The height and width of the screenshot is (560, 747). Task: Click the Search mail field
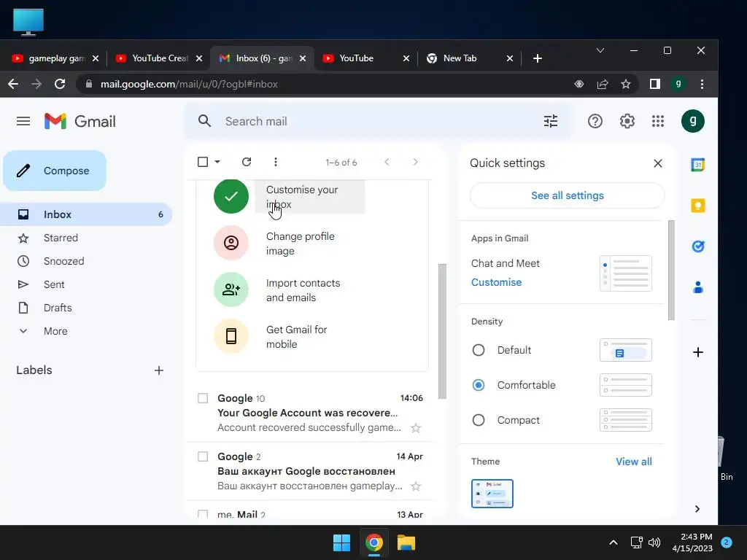378,122
